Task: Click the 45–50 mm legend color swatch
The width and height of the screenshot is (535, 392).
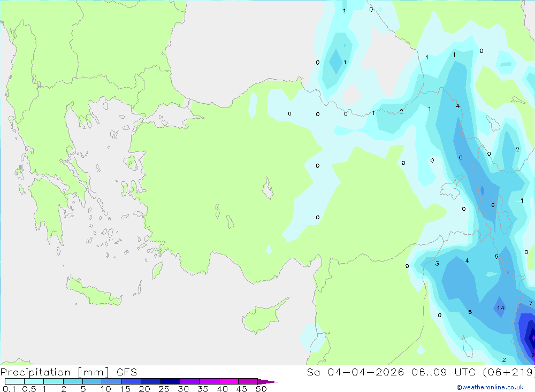Action: pos(248,381)
